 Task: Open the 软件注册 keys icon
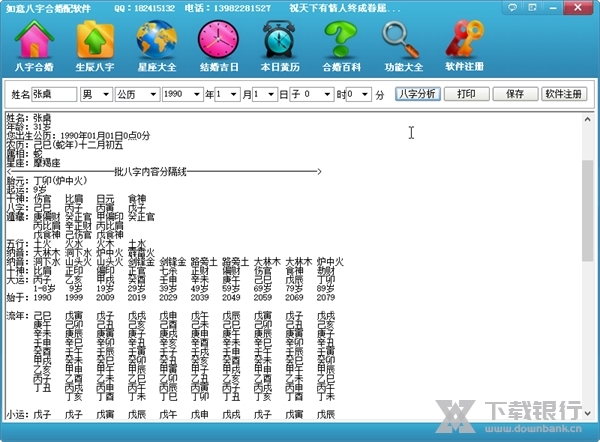point(465,39)
